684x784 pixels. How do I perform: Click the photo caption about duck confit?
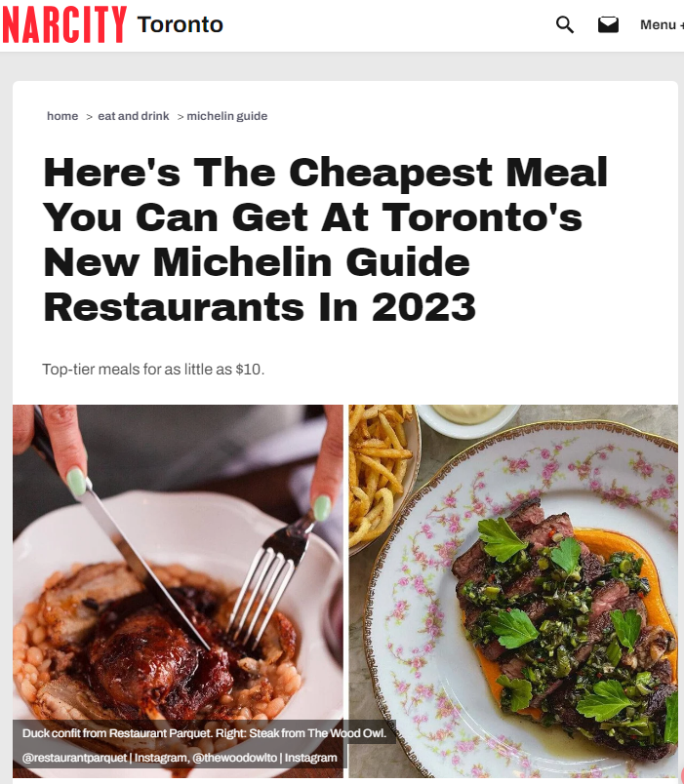coord(204,733)
